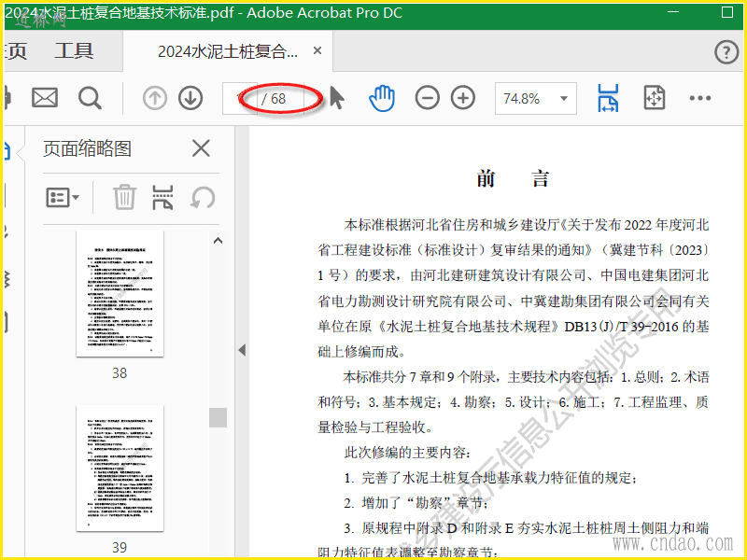The image size is (747, 560).
Task: Go to previous page arrow
Action: pos(155,99)
